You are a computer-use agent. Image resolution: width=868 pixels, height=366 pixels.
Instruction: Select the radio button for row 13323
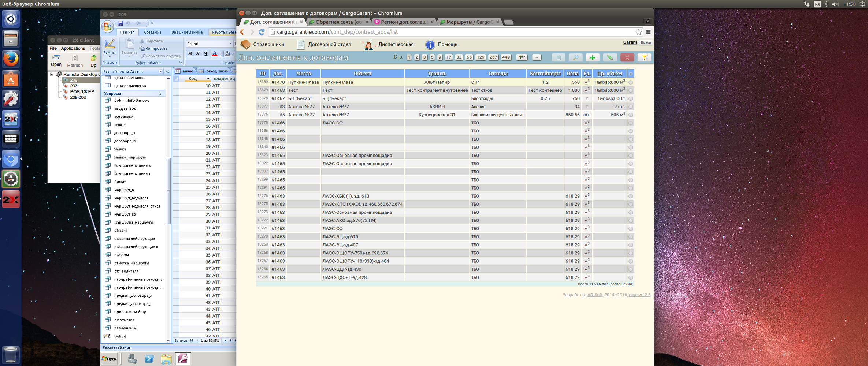pos(631,156)
